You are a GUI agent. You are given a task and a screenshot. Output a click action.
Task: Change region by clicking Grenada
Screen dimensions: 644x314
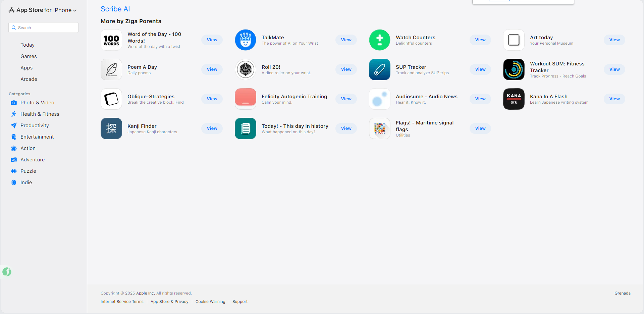[622, 293]
